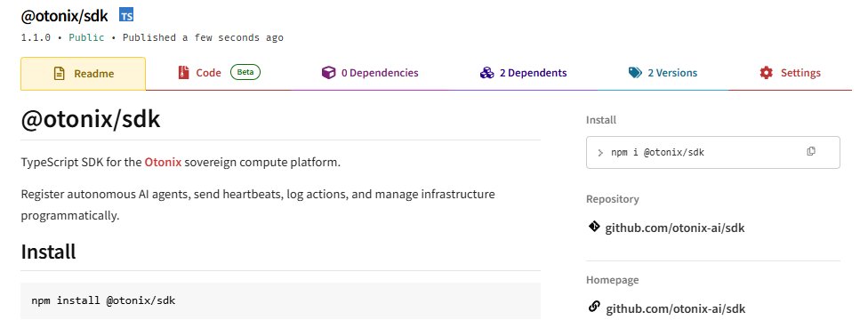Click the Install heading in the readme
The height and width of the screenshot is (336, 868).
[48, 252]
